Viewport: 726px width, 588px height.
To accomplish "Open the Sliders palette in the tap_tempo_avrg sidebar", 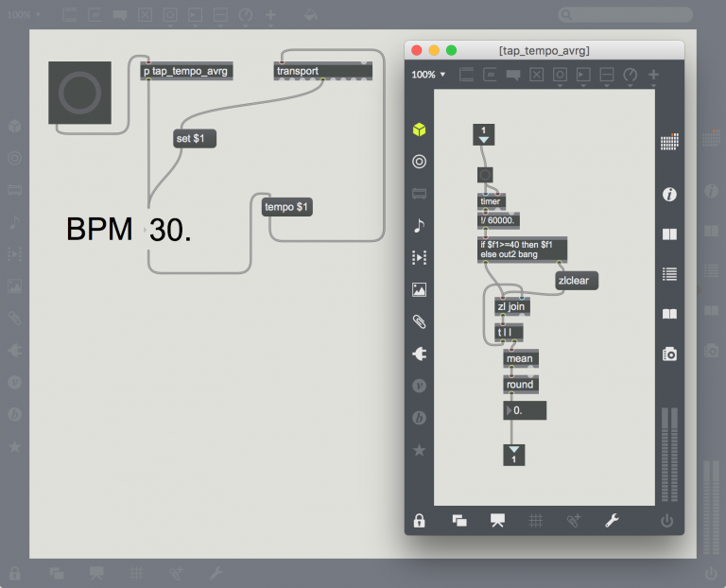I will (x=419, y=194).
